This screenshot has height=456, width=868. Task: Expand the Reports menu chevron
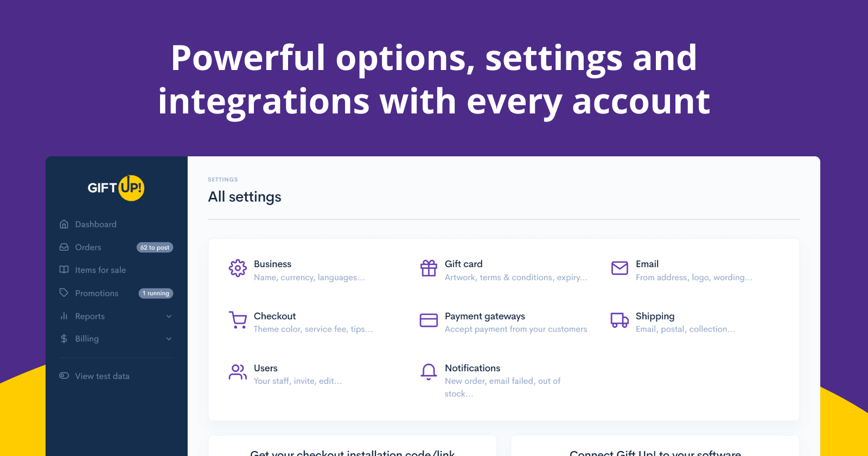(169, 316)
